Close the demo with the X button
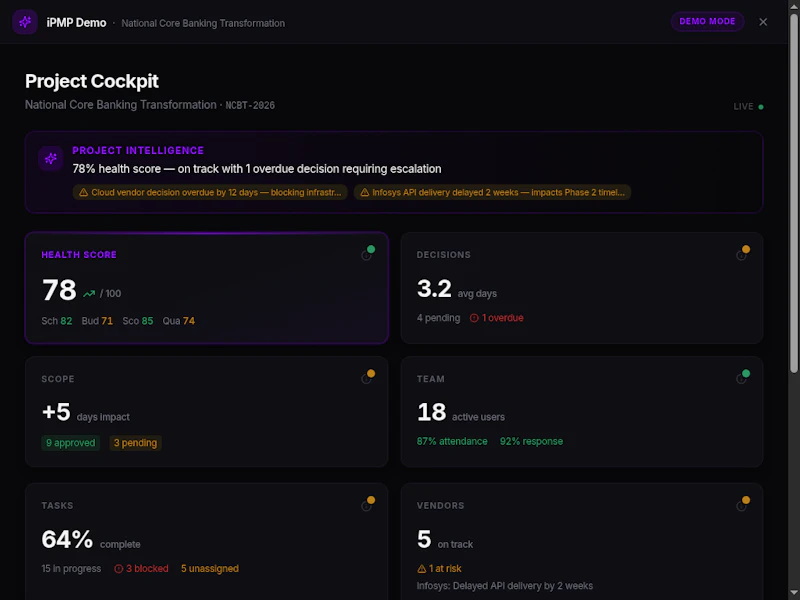Screen dimensions: 800x600 pos(763,22)
